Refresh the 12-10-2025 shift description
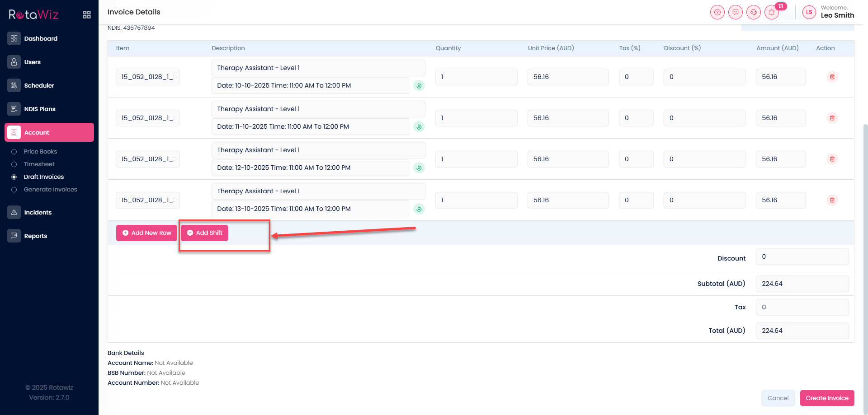This screenshot has height=415, width=868. point(419,168)
